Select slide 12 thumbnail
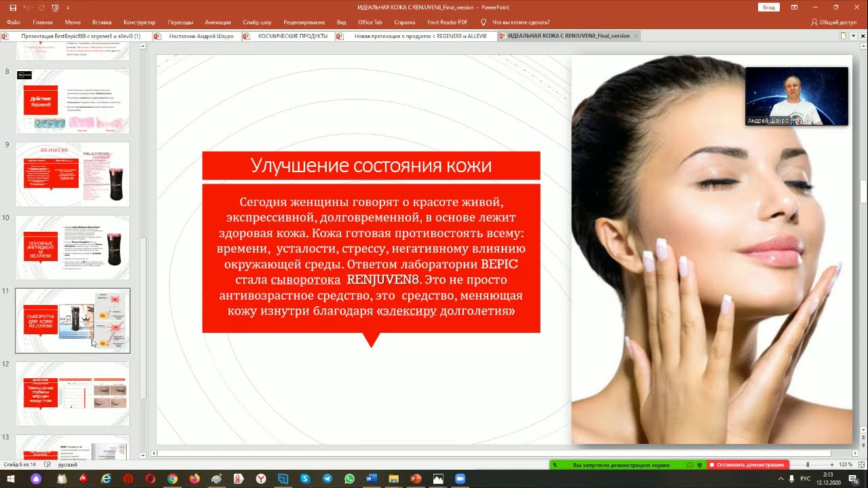Screen dimensions: 868x488 coord(73,394)
